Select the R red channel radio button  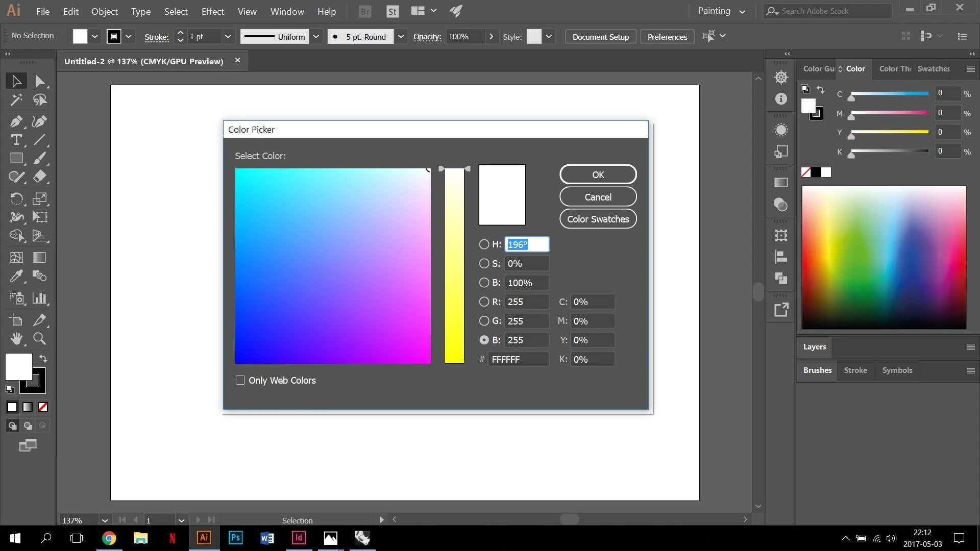tap(484, 302)
